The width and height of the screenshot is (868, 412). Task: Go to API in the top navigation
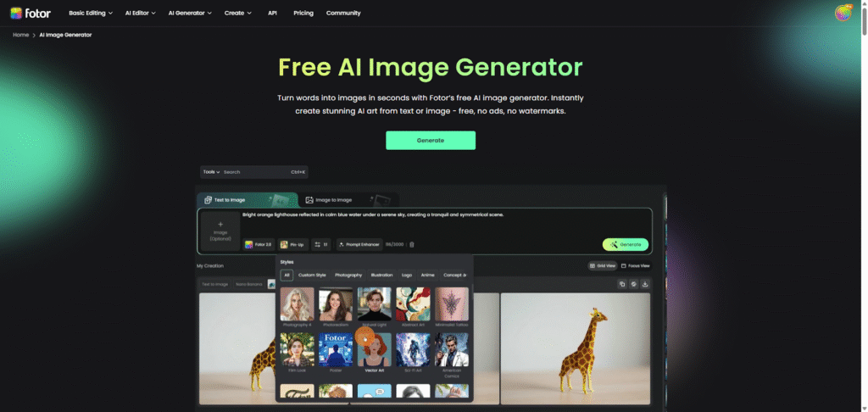(x=272, y=13)
